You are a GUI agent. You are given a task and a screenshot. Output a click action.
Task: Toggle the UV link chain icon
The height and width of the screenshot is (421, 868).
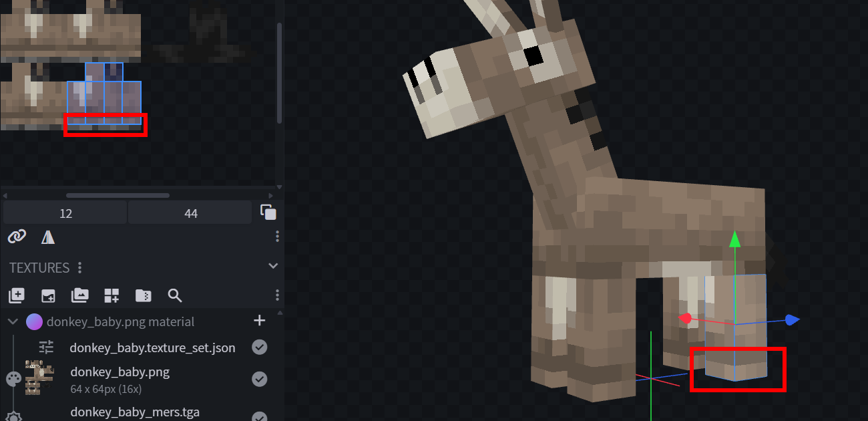(16, 237)
